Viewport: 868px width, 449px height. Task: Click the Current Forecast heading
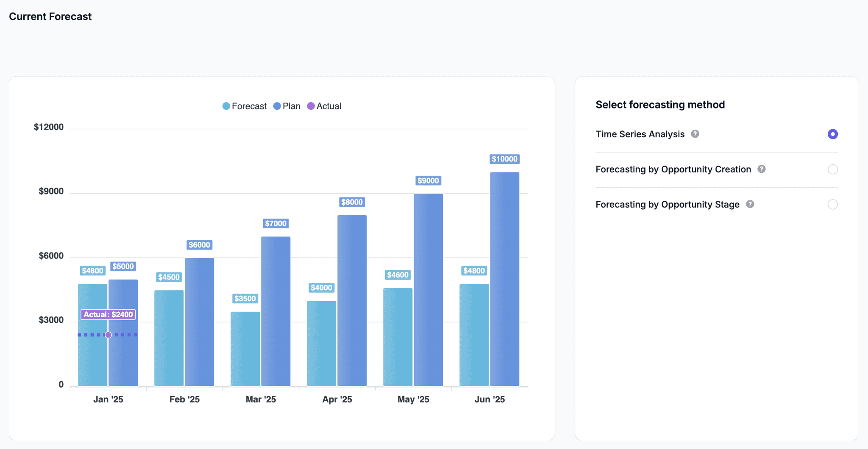[50, 17]
